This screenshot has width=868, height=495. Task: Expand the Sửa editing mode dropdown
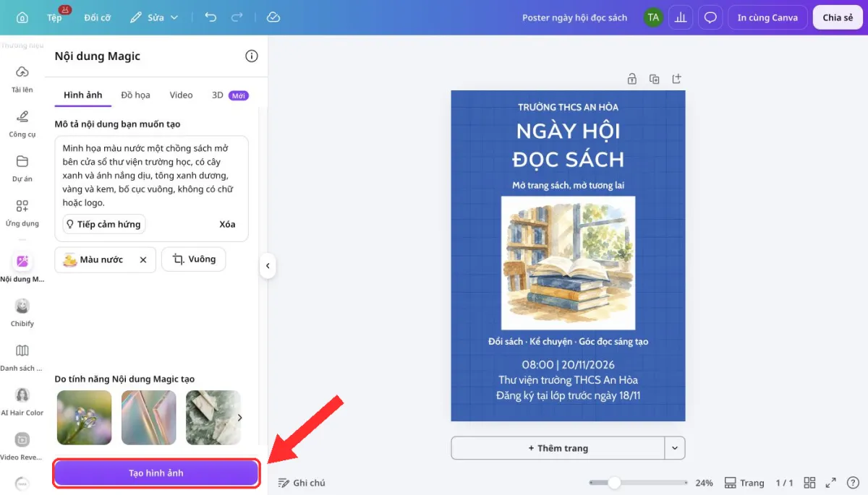point(154,17)
